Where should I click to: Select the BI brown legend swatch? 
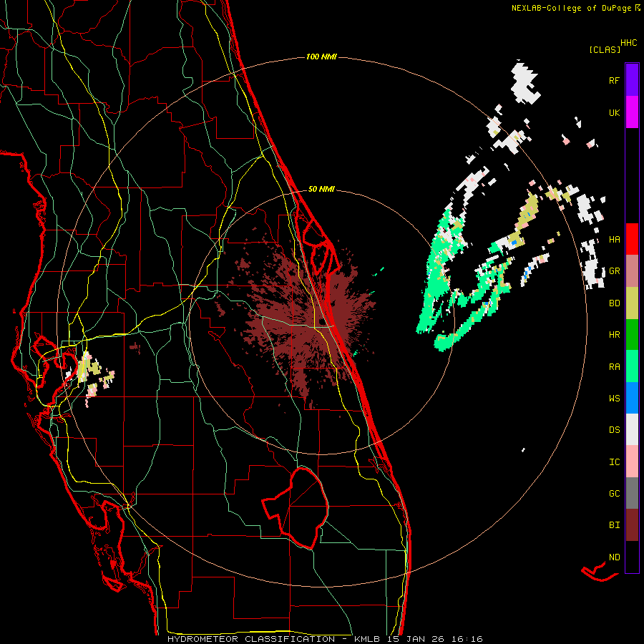[632, 525]
